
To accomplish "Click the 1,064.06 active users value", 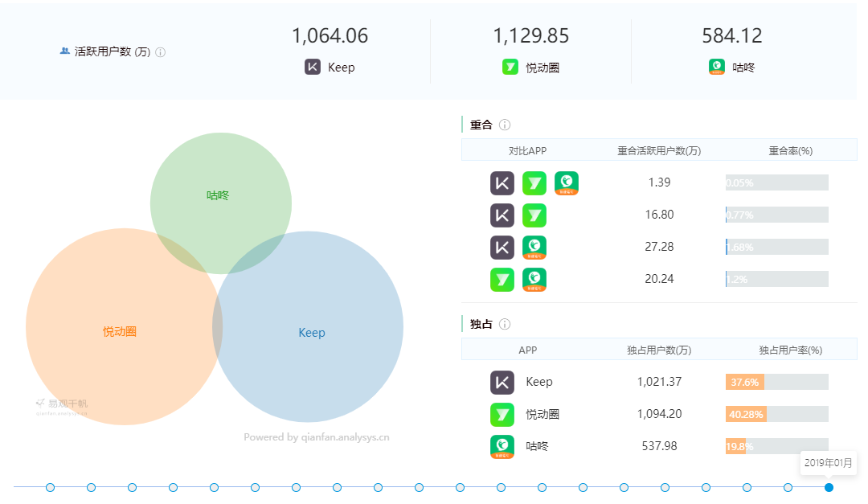I will [330, 36].
